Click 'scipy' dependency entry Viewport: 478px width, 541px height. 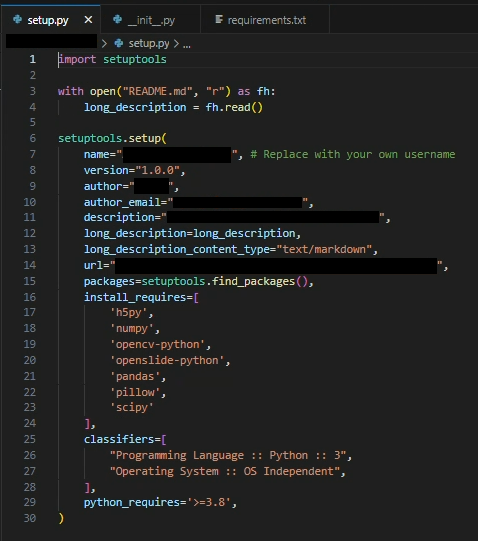click(131, 407)
